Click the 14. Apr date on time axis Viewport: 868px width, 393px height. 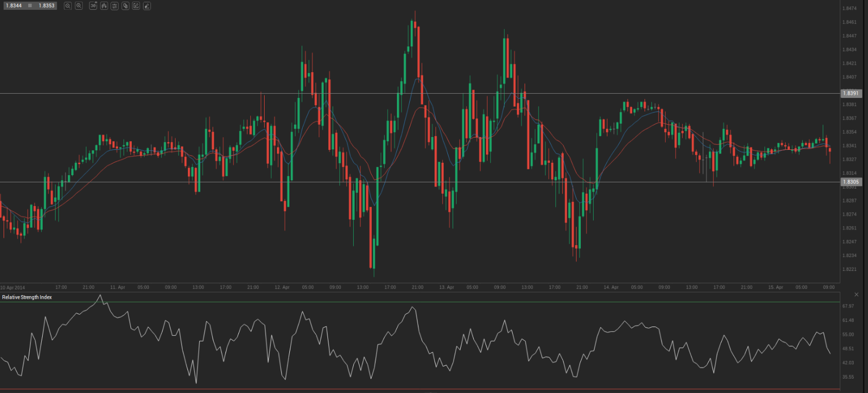coord(611,287)
